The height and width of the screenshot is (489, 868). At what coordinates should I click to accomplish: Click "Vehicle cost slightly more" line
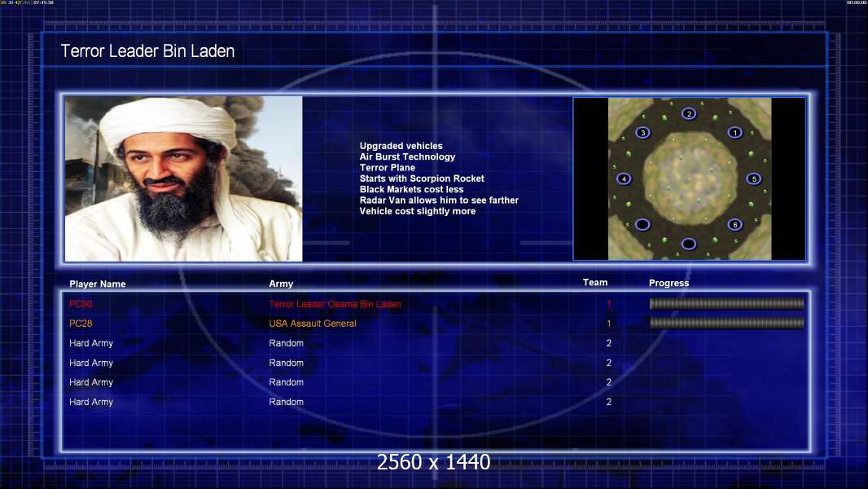(x=418, y=211)
